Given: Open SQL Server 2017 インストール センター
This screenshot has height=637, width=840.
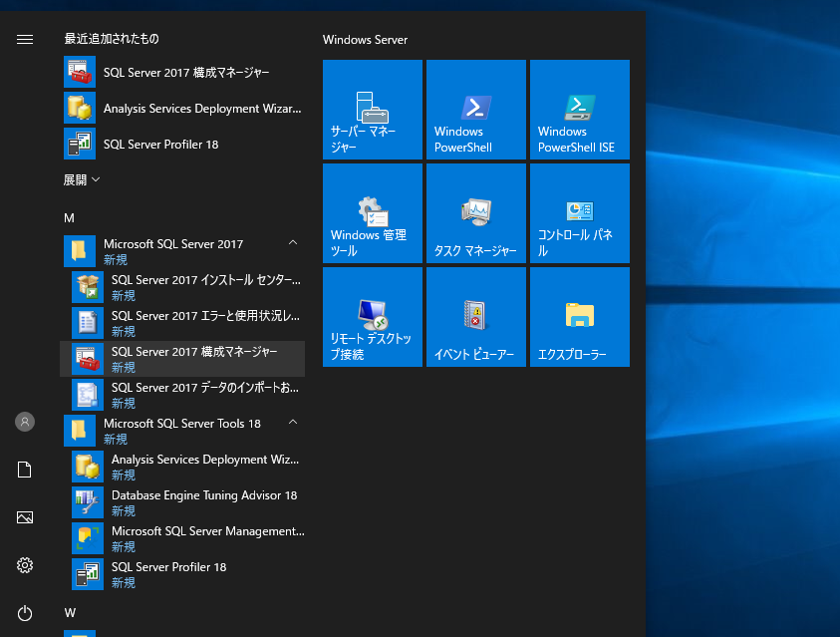Looking at the screenshot, I should [x=184, y=287].
